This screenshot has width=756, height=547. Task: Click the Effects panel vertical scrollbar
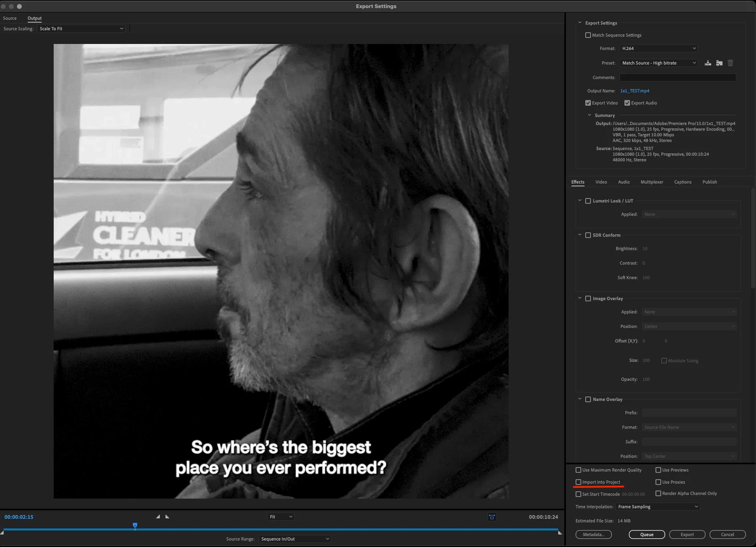point(753,238)
